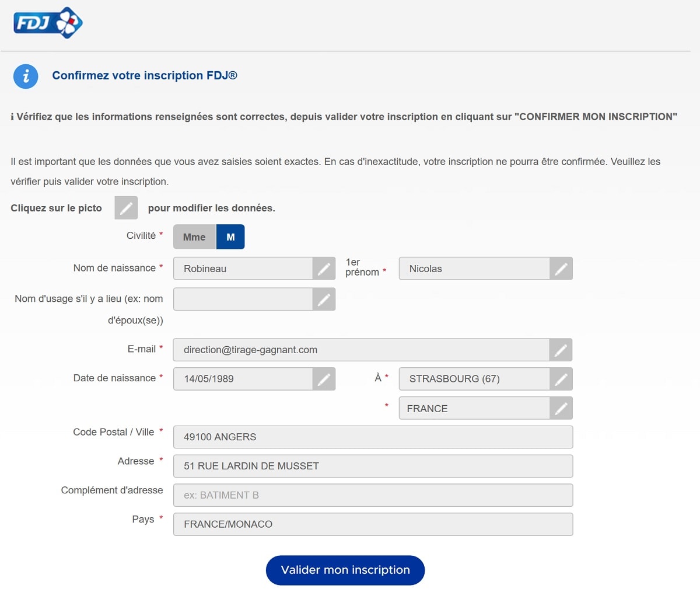Edit the Nom de naissance pencil icon

click(x=324, y=269)
